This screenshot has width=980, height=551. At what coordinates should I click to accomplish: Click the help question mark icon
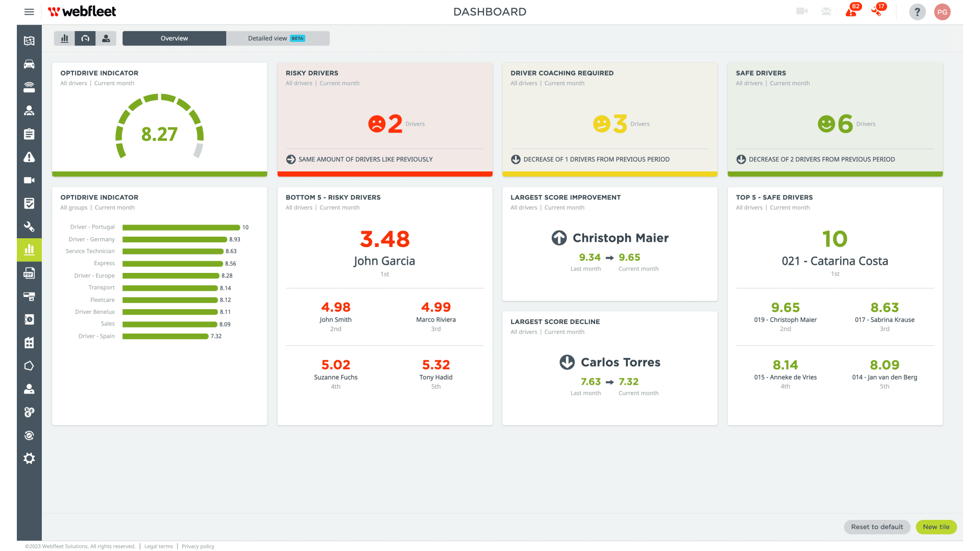click(x=917, y=12)
